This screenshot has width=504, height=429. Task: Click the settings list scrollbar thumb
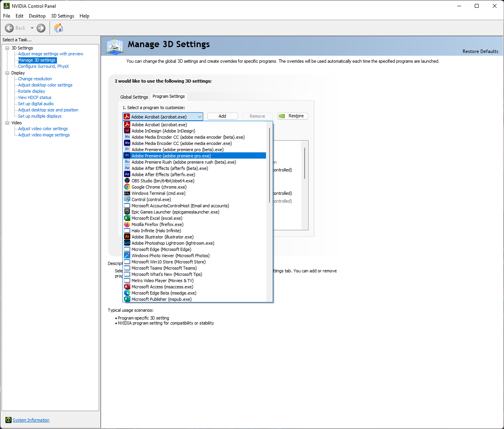click(x=305, y=163)
